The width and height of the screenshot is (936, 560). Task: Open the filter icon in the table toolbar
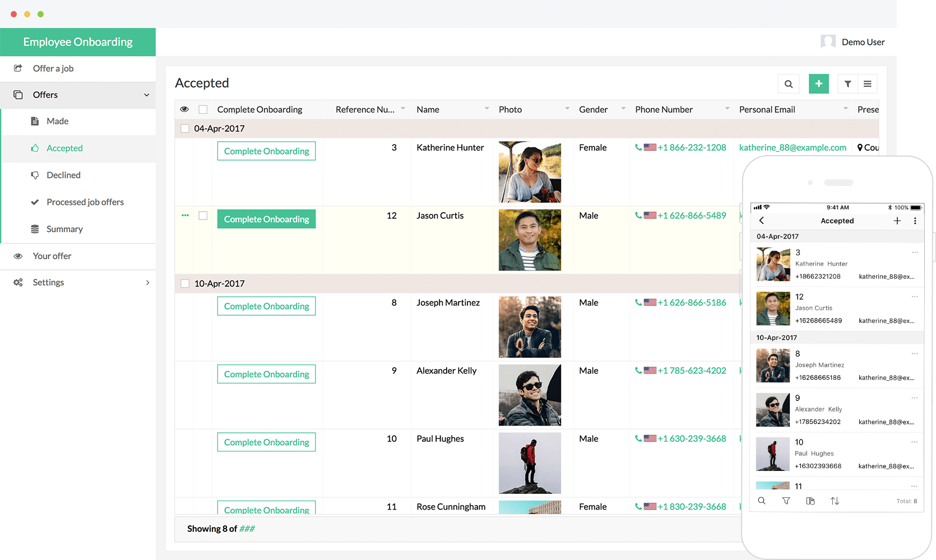pos(847,83)
